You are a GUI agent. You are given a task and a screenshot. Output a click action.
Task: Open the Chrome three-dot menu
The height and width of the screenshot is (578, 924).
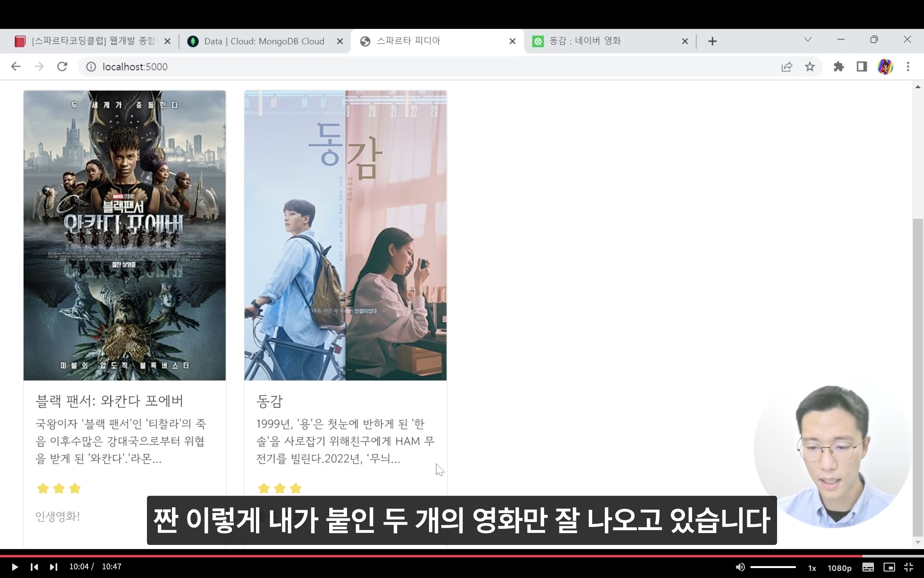(908, 67)
